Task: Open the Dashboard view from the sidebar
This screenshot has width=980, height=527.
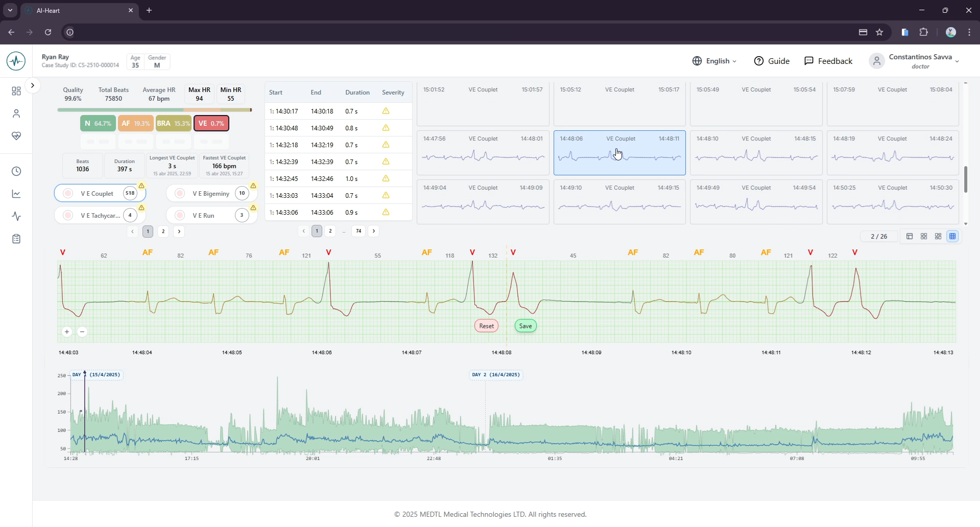Action: click(x=16, y=91)
